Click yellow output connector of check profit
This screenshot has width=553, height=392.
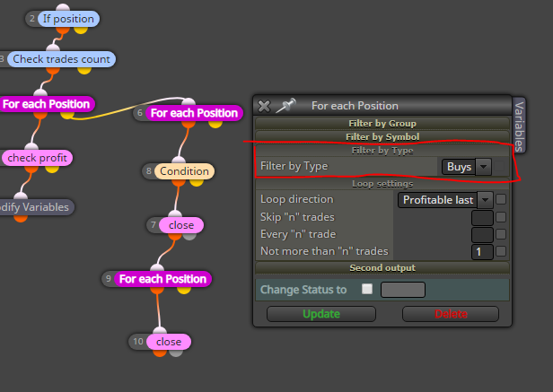tap(52, 169)
